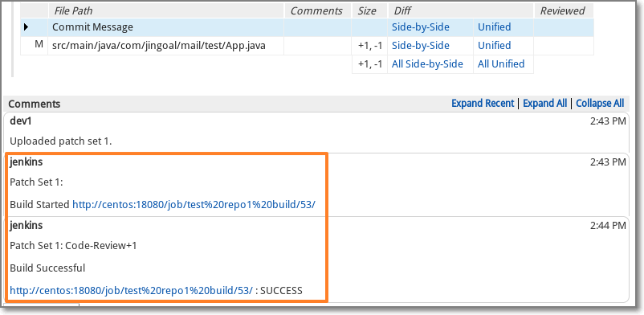
Task: Click the total +1, -1 size cell
Action: pyautogui.click(x=369, y=64)
